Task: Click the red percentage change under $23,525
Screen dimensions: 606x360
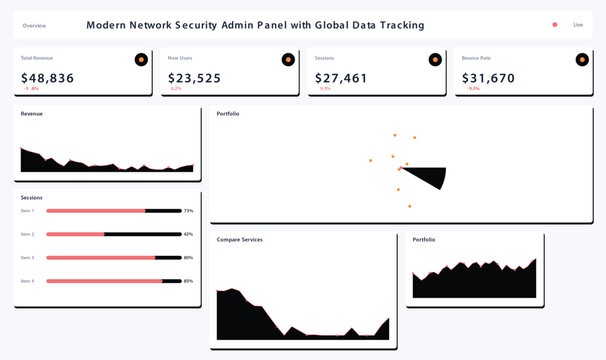Action: pyautogui.click(x=176, y=89)
